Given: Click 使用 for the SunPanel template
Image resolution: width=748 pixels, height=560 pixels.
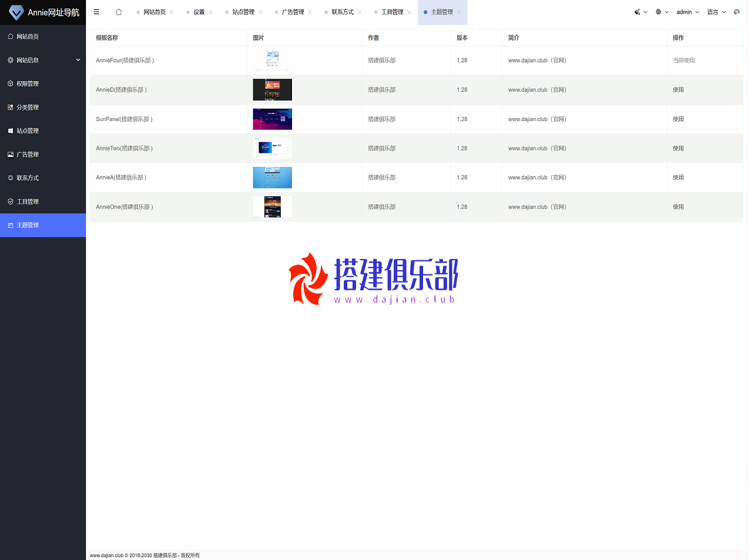Looking at the screenshot, I should coord(678,119).
